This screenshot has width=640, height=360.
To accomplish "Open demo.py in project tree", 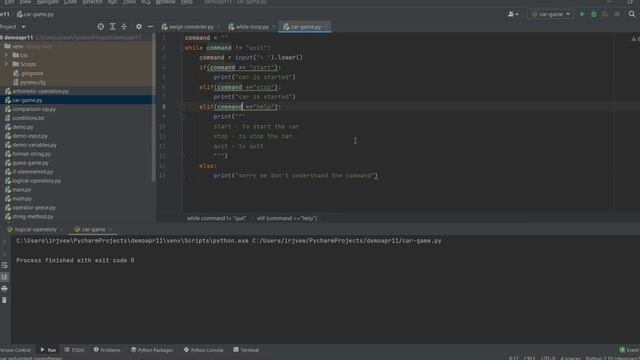I will 22,127.
